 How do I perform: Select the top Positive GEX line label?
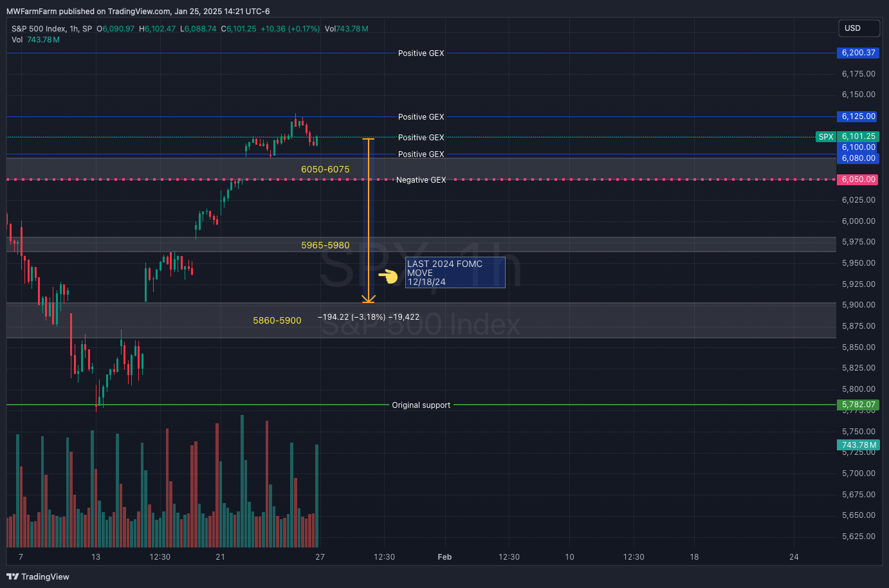(421, 53)
